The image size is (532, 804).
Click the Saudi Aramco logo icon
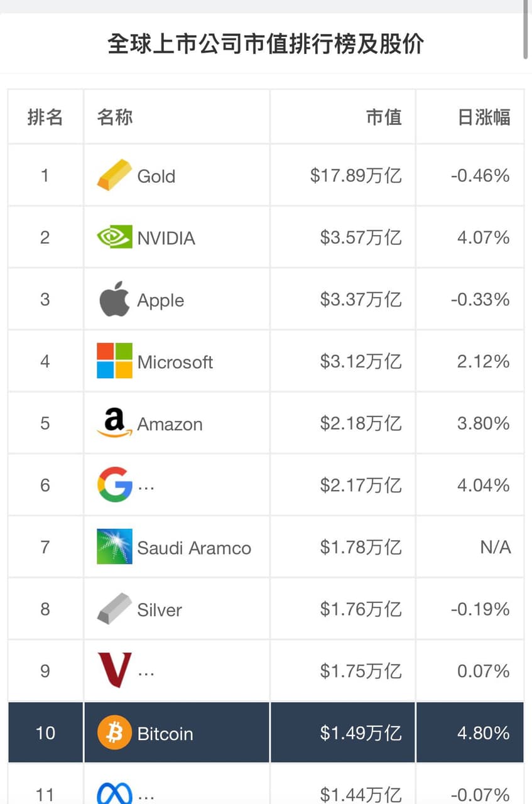[x=114, y=546]
